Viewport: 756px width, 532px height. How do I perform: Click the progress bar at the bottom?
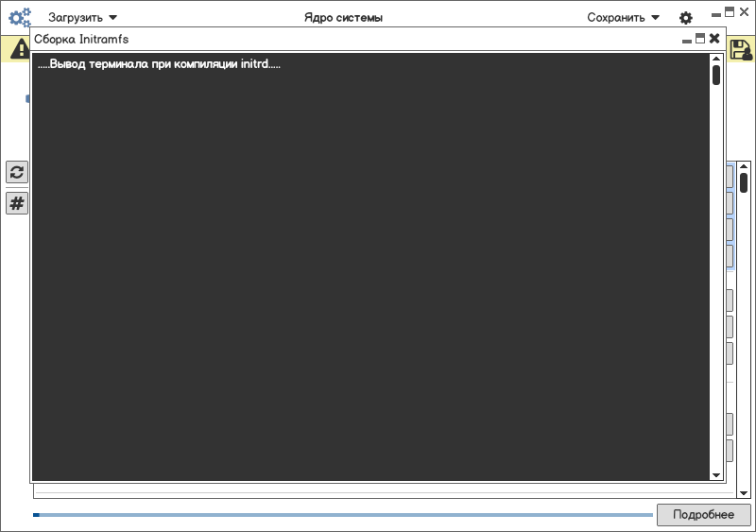pyautogui.click(x=343, y=515)
